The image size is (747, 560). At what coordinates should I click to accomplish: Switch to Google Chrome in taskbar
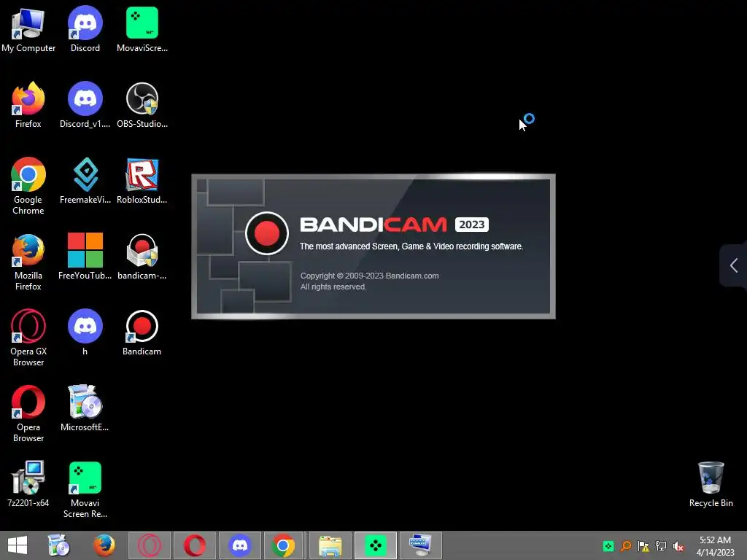283,545
